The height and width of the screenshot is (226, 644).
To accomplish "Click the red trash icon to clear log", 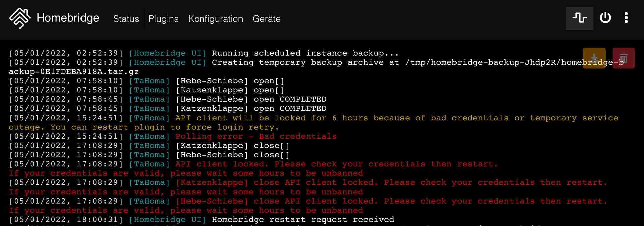I will coord(623,58).
